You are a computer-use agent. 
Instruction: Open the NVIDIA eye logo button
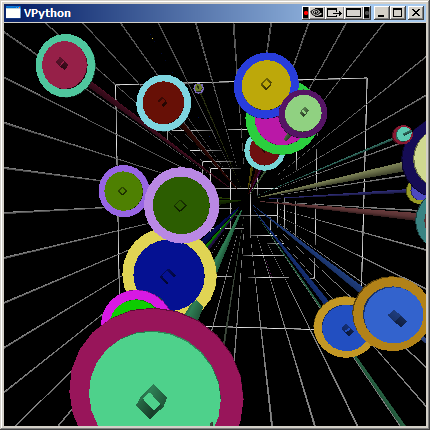tap(317, 13)
